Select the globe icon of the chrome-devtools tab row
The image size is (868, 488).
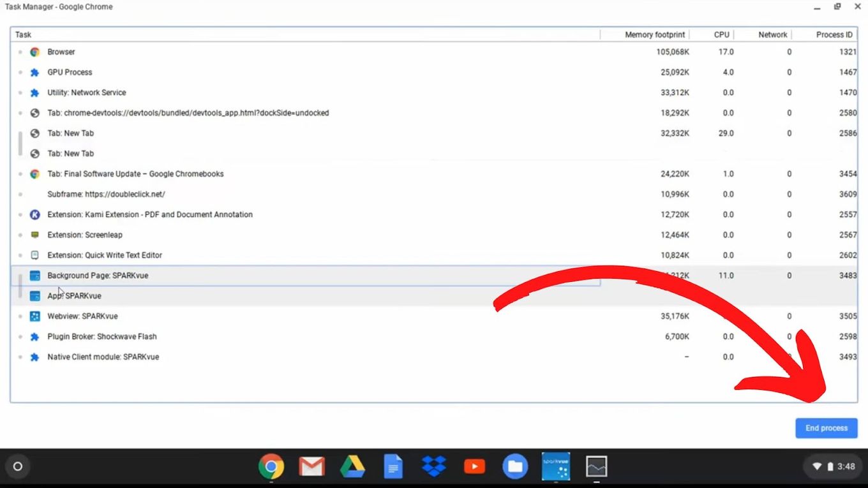click(35, 113)
